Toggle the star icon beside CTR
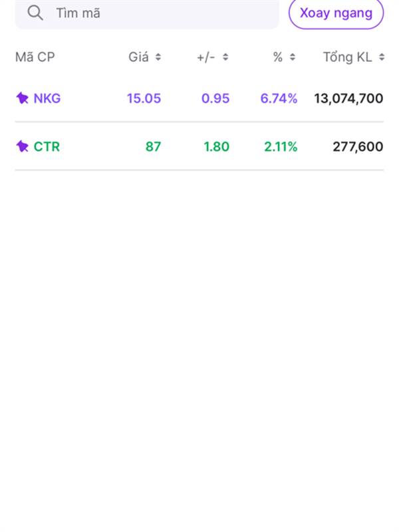 23,146
